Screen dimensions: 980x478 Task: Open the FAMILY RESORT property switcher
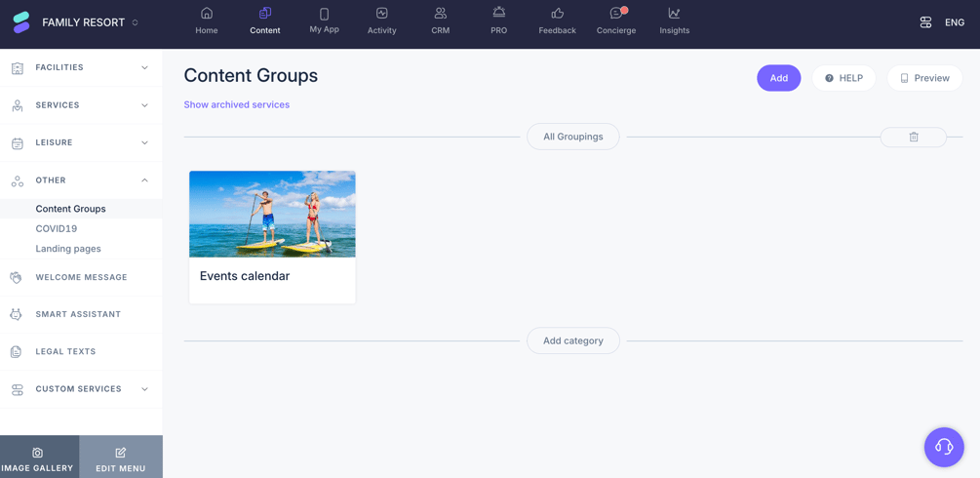(x=90, y=22)
